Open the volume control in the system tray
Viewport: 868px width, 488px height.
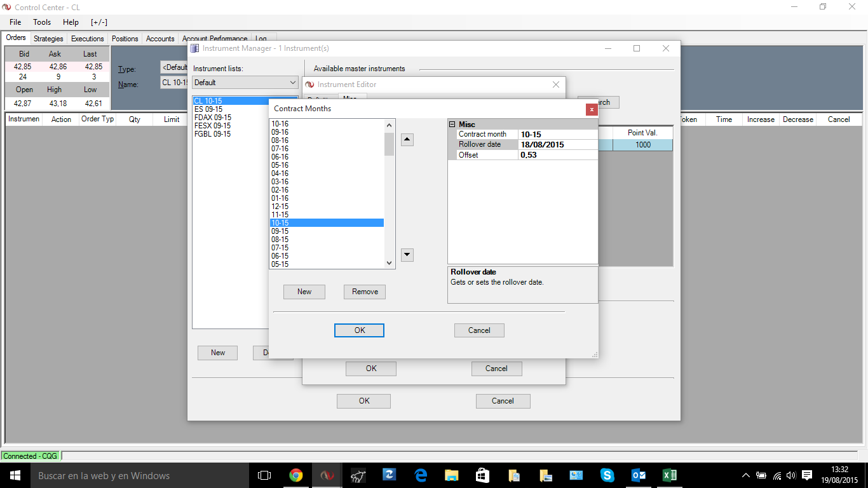pyautogui.click(x=791, y=475)
